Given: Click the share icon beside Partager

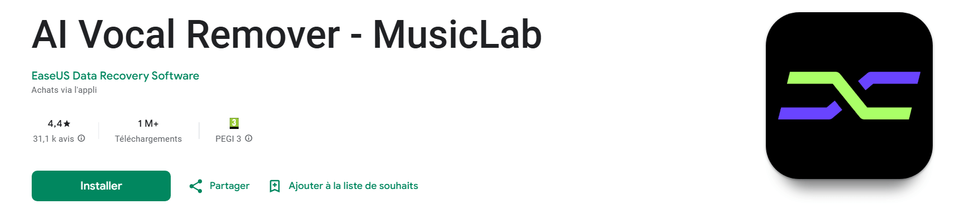Looking at the screenshot, I should coord(196,186).
